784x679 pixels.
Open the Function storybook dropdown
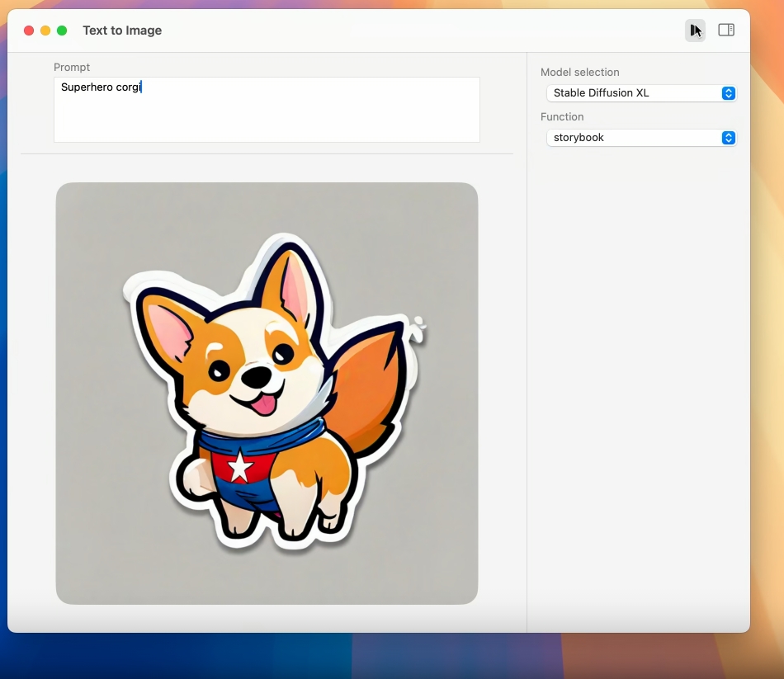click(x=641, y=138)
